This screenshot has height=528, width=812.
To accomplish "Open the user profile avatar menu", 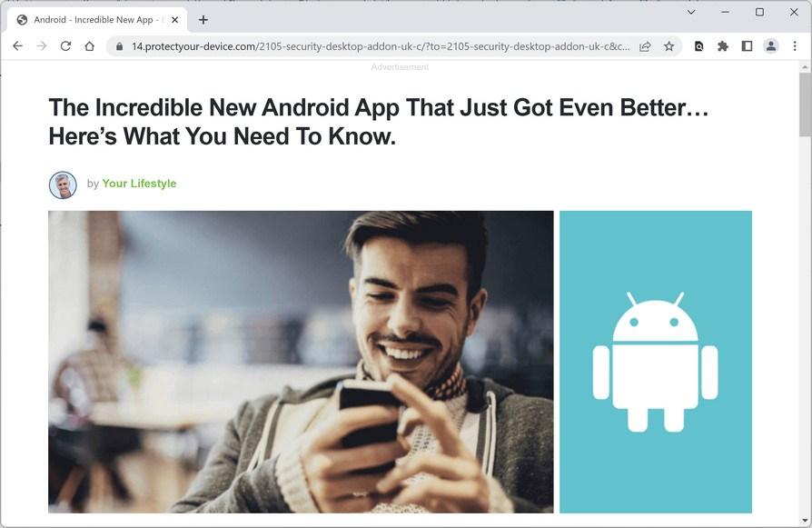I will point(770,46).
